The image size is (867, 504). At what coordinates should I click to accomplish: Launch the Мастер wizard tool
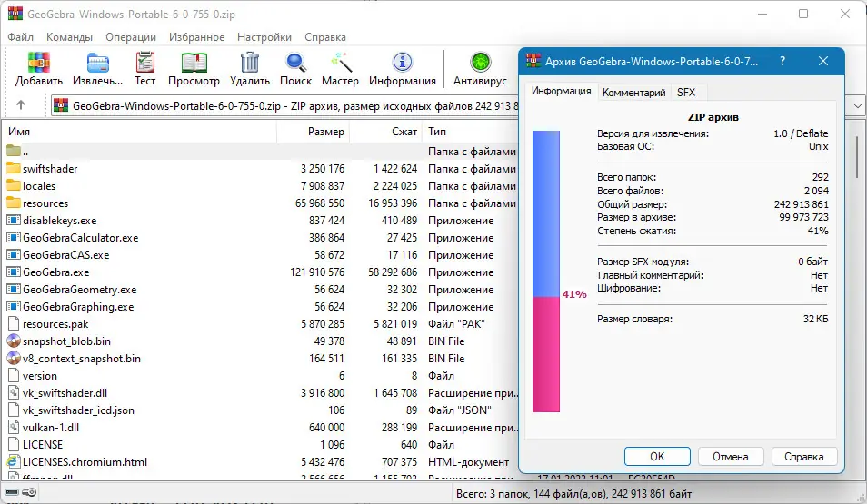[x=341, y=63]
